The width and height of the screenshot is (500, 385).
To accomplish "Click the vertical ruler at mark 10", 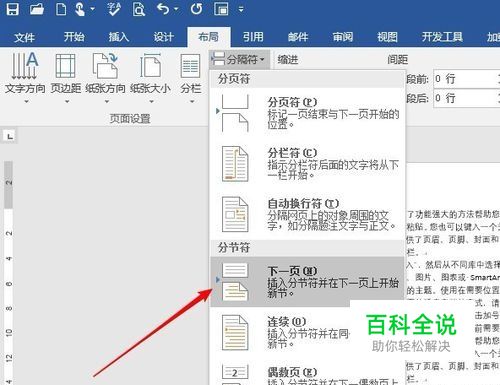I will (x=9, y=332).
